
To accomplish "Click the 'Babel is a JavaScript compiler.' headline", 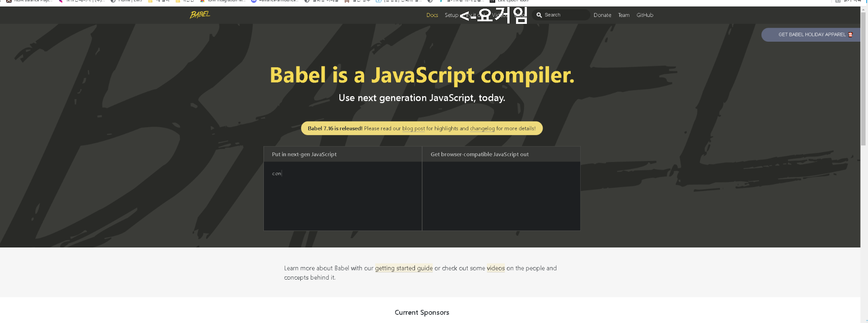I will pyautogui.click(x=422, y=75).
